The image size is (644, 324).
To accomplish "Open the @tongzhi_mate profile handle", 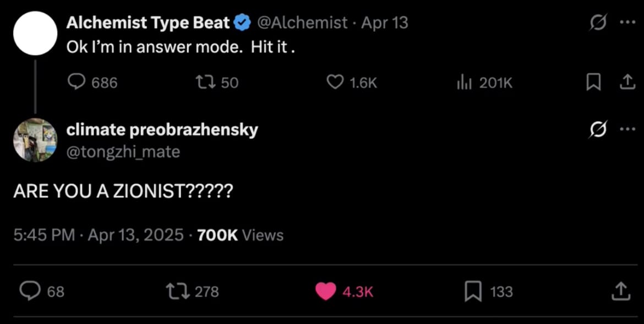I will pos(123,151).
